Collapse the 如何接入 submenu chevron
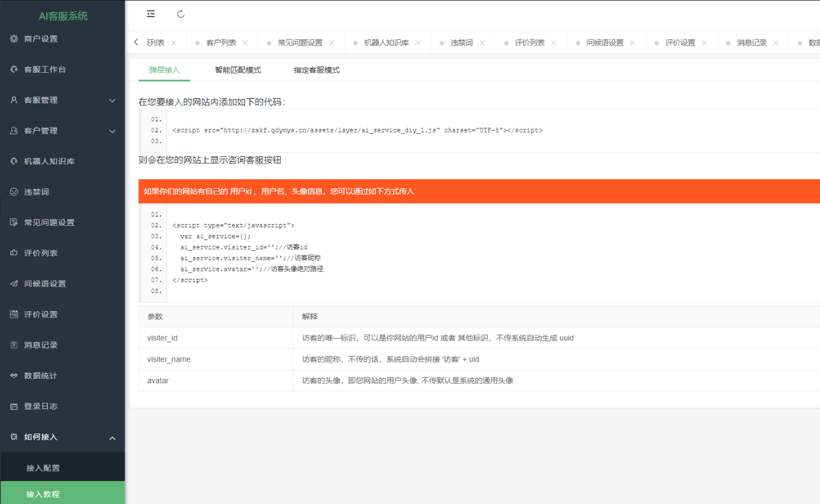The height and width of the screenshot is (504, 820). 113,437
